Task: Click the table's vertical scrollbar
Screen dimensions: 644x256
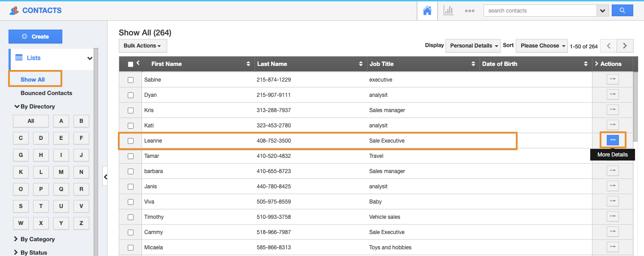Action: (x=635, y=108)
